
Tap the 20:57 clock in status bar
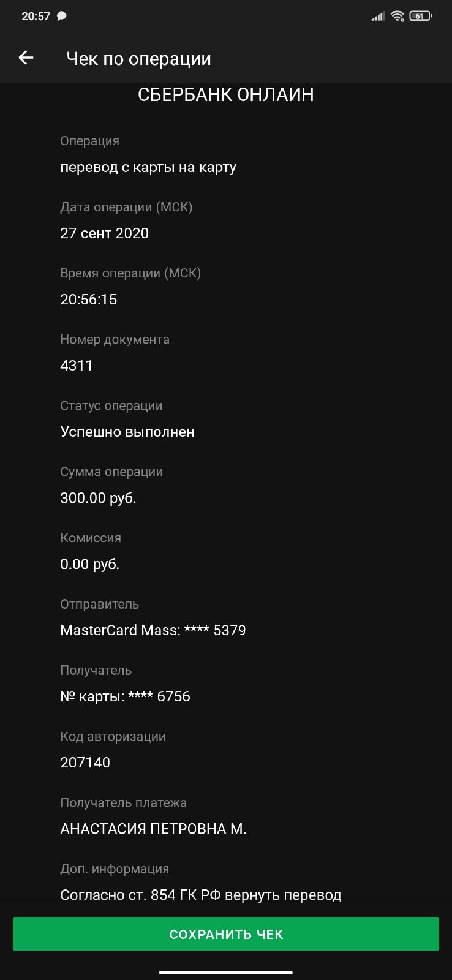coord(36,17)
